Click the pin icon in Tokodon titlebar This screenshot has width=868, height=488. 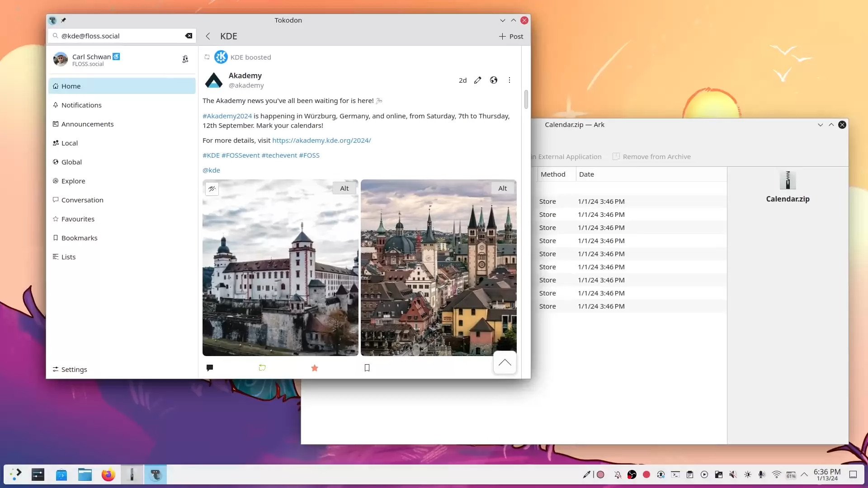pyautogui.click(x=64, y=20)
